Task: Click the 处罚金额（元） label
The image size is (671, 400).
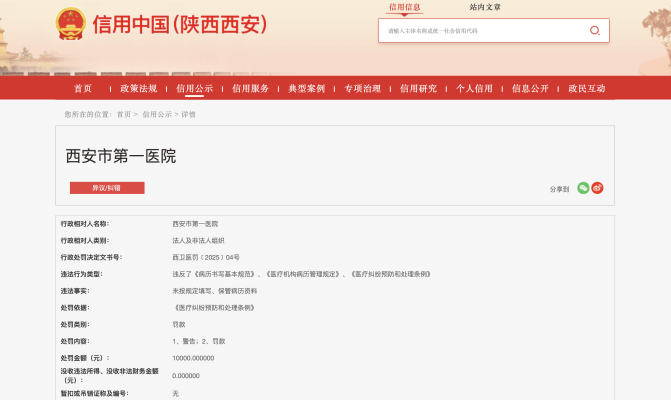Action: tap(85, 358)
